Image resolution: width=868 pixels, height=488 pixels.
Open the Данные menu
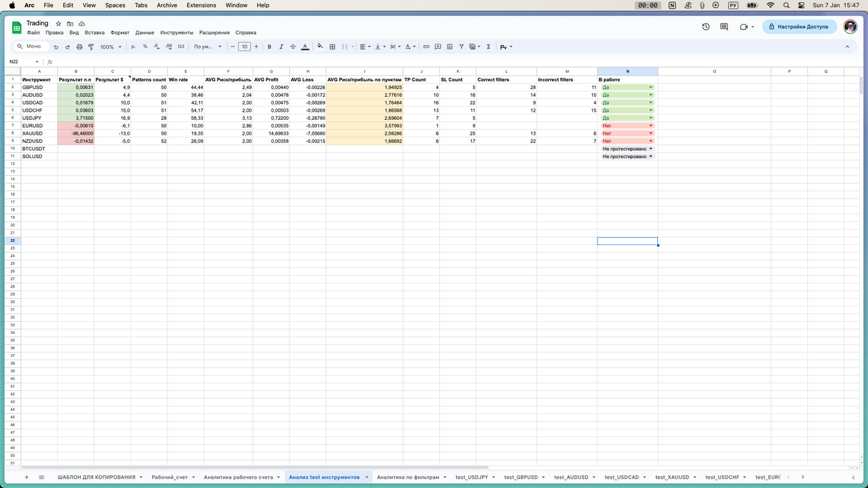pyautogui.click(x=145, y=32)
